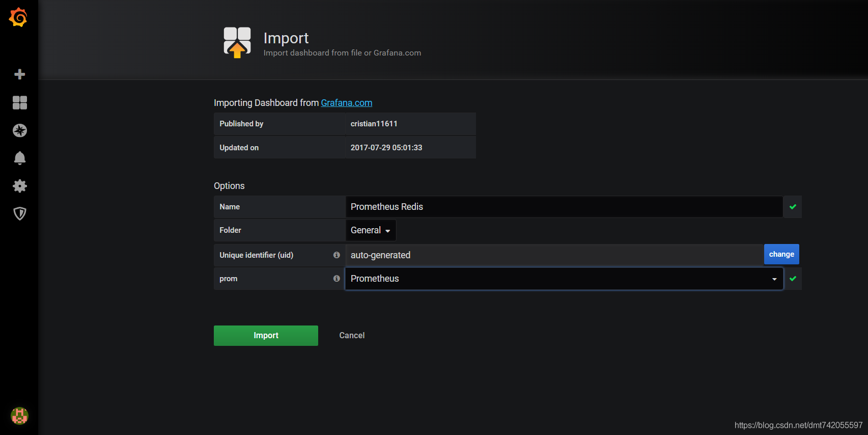868x435 pixels.
Task: Select the updated date 2017-07-29 05:01:33
Action: 386,148
